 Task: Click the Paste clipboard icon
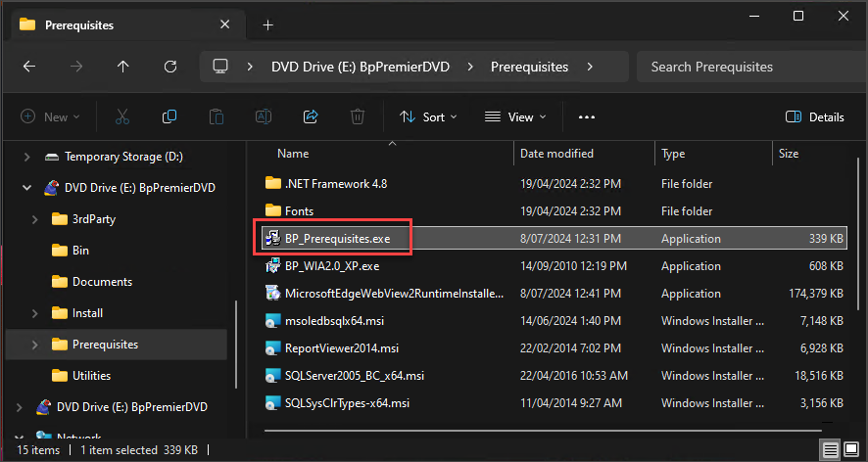217,116
